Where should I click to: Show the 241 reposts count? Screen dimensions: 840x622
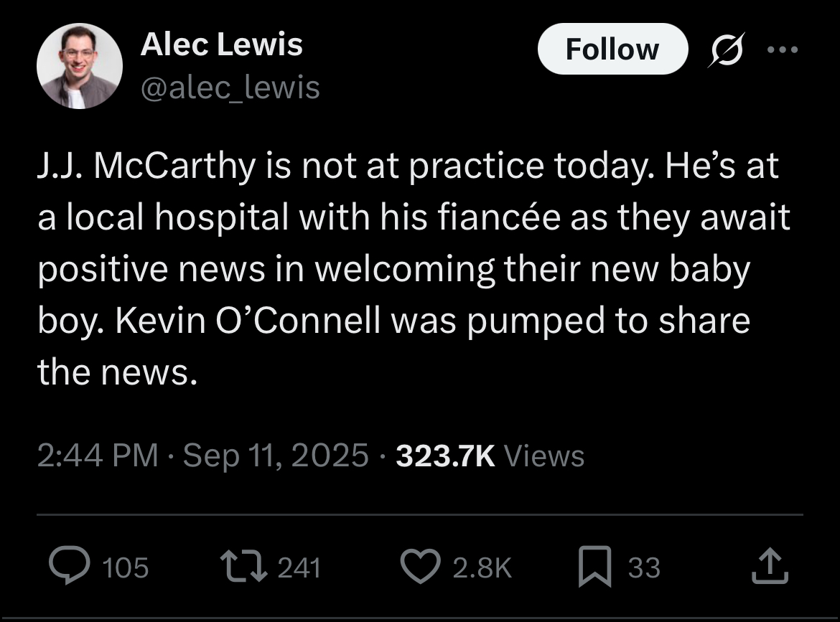point(299,568)
